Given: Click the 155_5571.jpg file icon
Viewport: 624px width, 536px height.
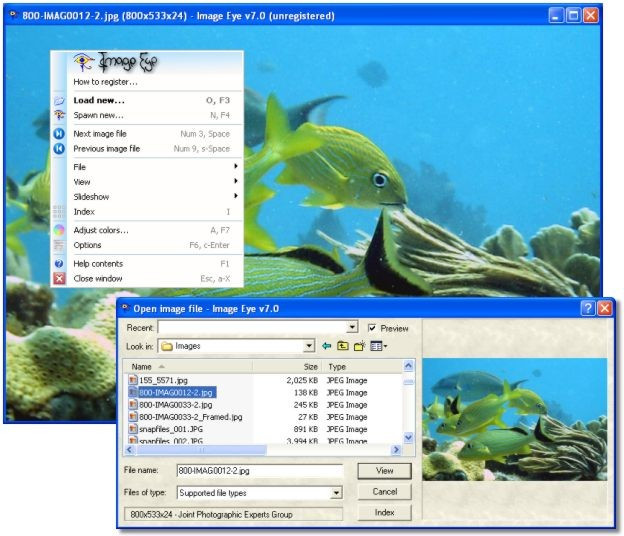Looking at the screenshot, I should coord(133,380).
